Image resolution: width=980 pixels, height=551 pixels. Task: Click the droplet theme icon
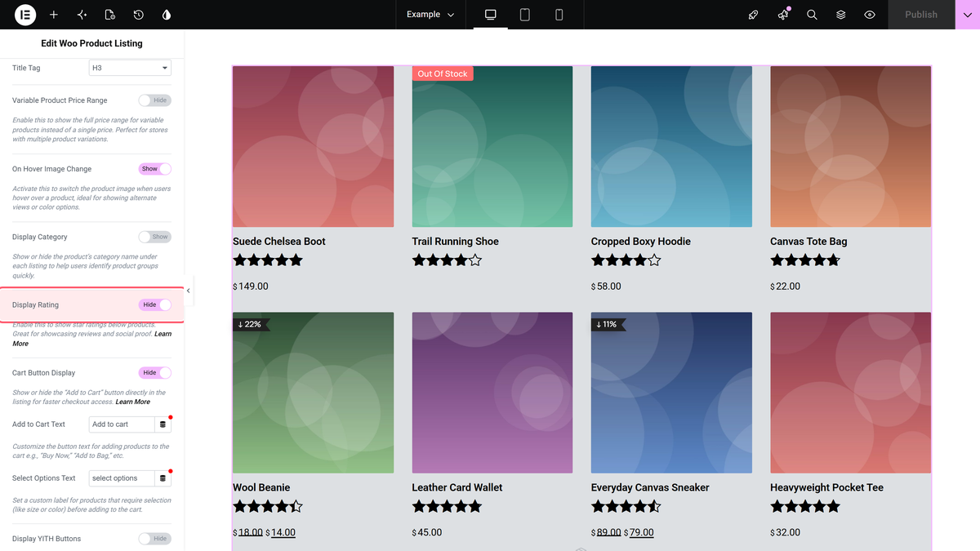click(167, 15)
